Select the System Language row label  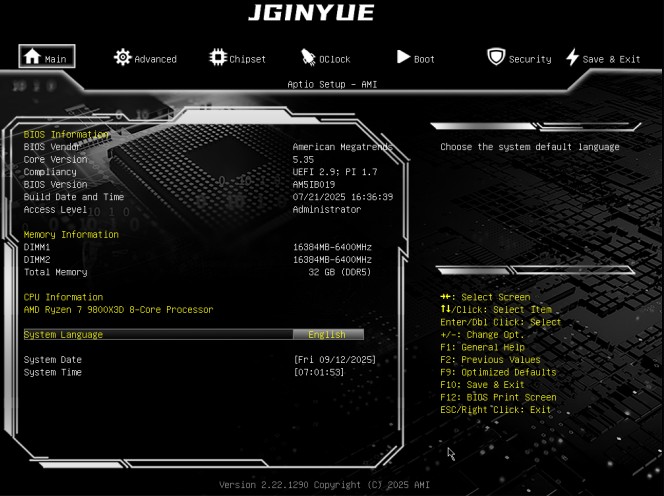pyautogui.click(x=64, y=335)
